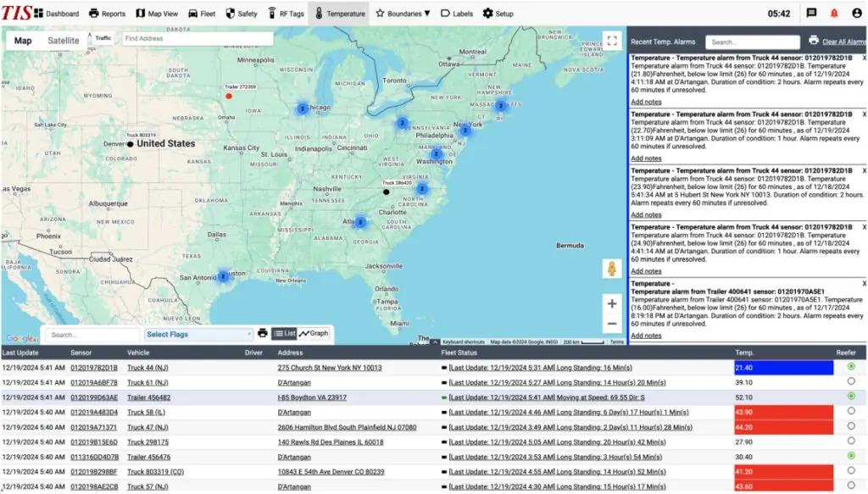Viewport: 868px width, 494px height.
Task: Open the Fleet menu tab
Action: pos(202,14)
